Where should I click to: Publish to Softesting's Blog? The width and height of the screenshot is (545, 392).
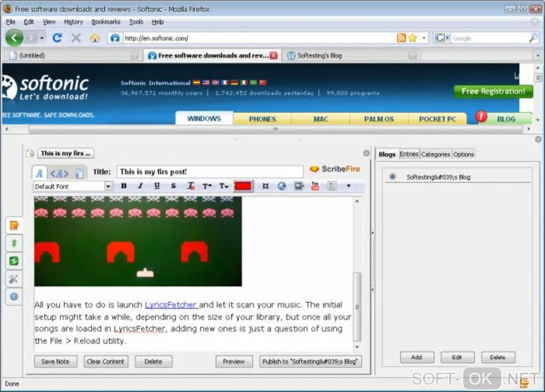point(310,362)
